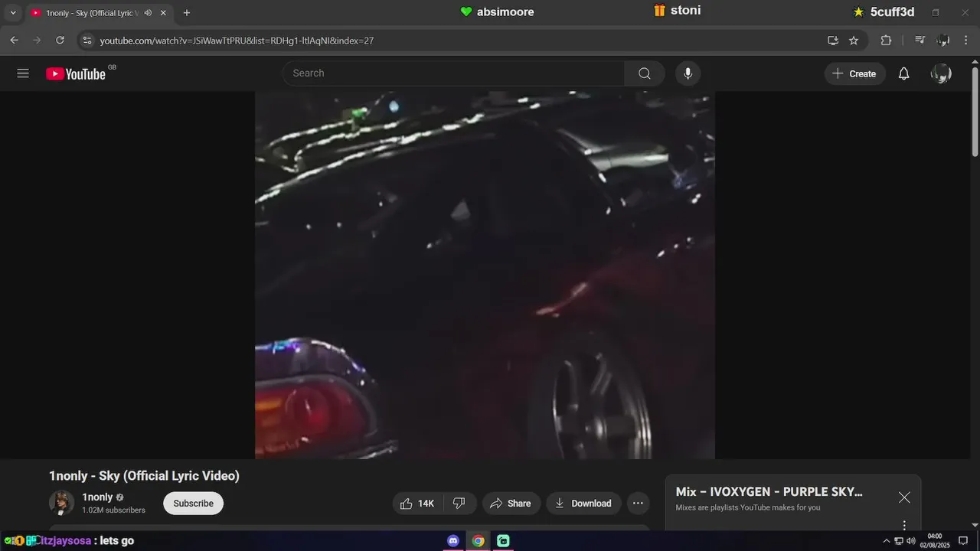The image size is (980, 551).
Task: Click the Create button
Action: point(854,73)
